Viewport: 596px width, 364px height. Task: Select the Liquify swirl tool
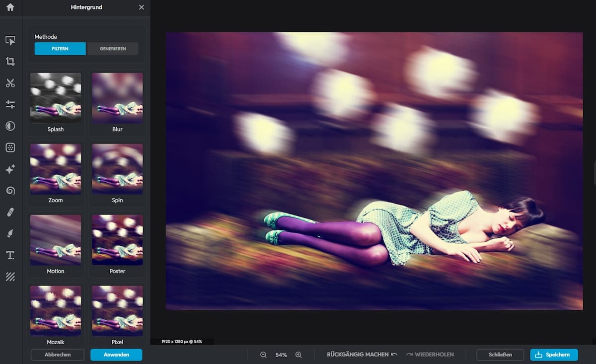click(10, 191)
